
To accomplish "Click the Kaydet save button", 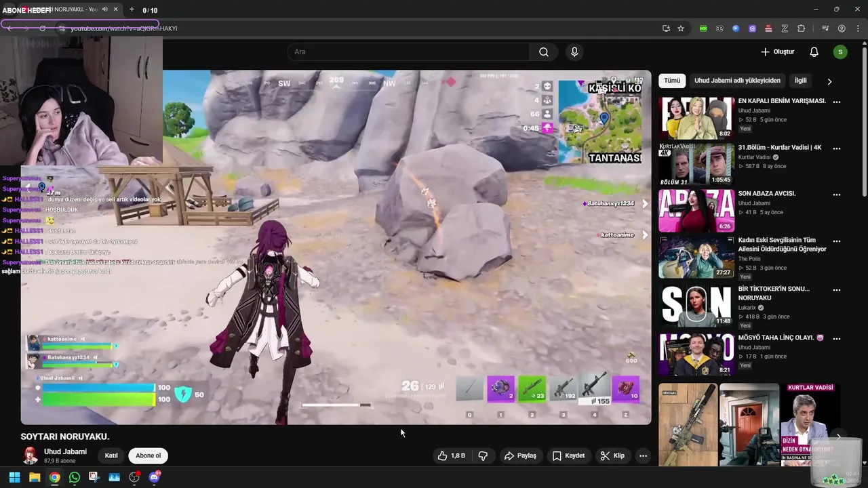I will coord(568,455).
